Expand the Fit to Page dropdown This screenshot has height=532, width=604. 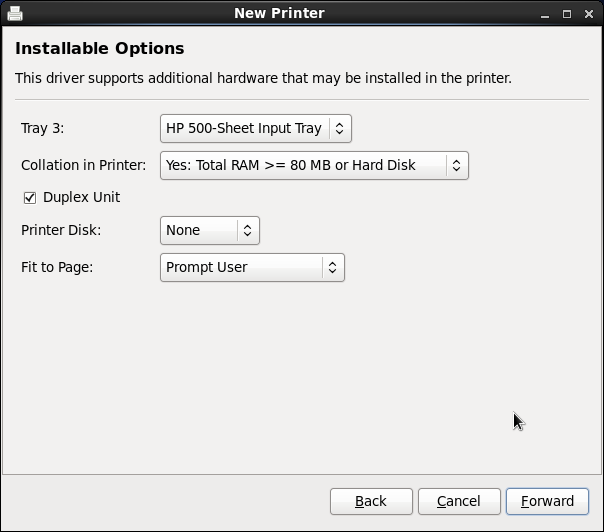(x=252, y=267)
